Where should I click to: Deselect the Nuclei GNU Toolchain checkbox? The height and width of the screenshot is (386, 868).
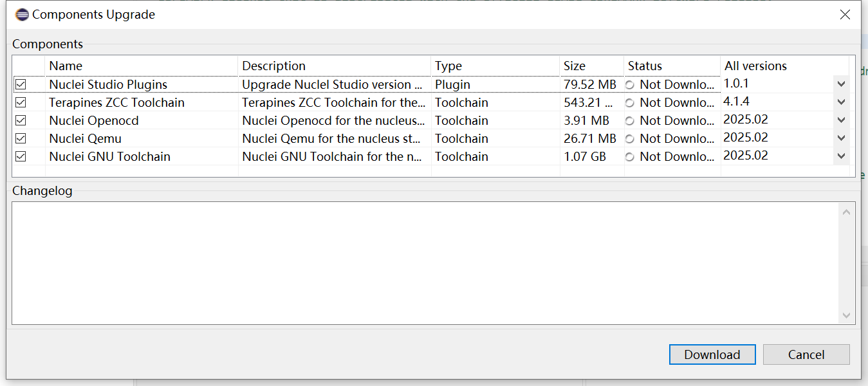click(21, 156)
